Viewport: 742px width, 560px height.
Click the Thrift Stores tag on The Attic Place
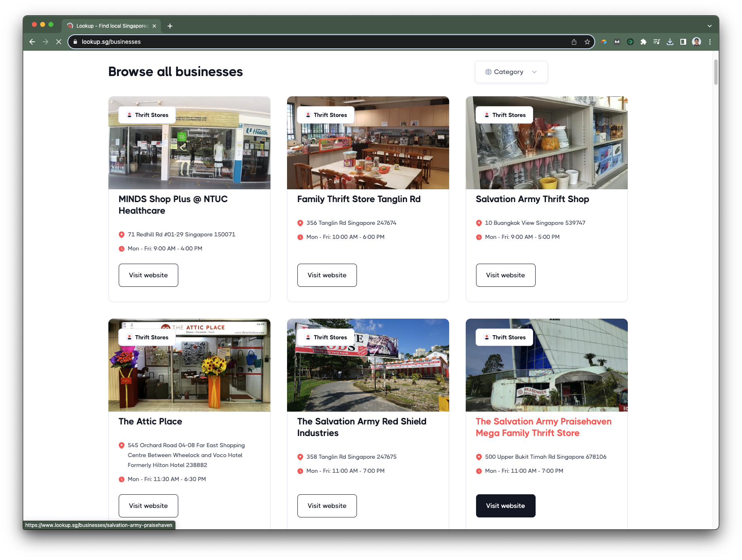(147, 337)
